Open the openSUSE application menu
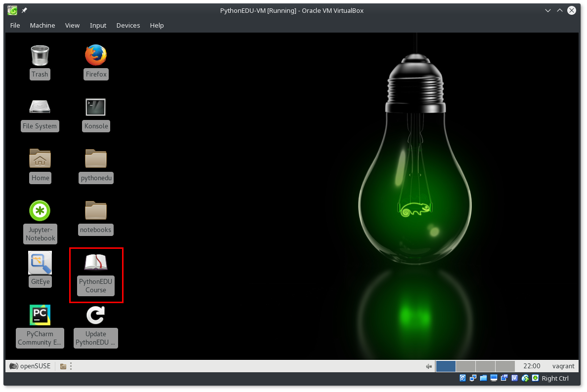Screen dimensions: 587x392 (x=30, y=366)
